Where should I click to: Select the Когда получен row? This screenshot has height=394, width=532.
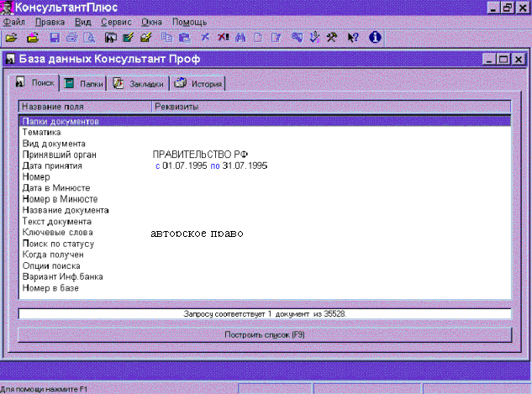coord(265,255)
